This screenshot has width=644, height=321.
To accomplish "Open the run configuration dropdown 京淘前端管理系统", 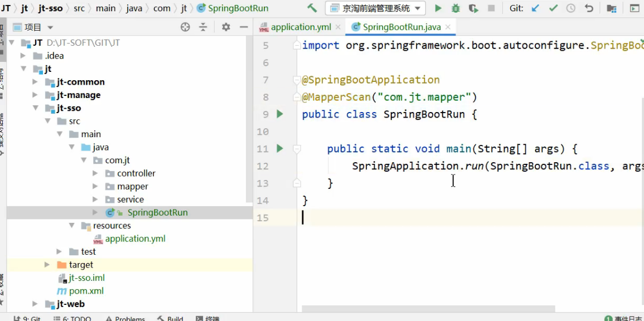I will [x=375, y=8].
